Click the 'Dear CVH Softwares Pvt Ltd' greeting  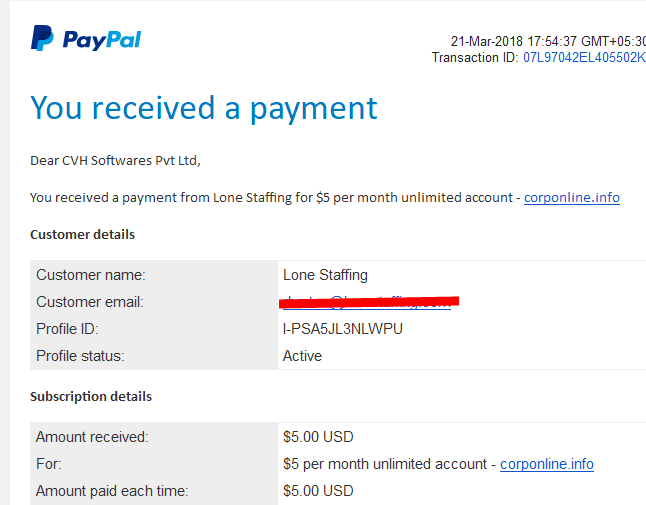(115, 160)
